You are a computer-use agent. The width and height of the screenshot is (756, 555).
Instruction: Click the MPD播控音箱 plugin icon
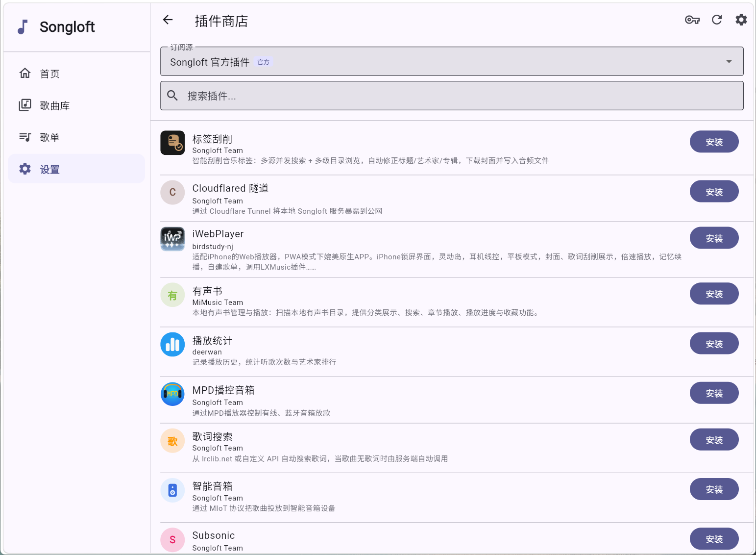pos(172,394)
